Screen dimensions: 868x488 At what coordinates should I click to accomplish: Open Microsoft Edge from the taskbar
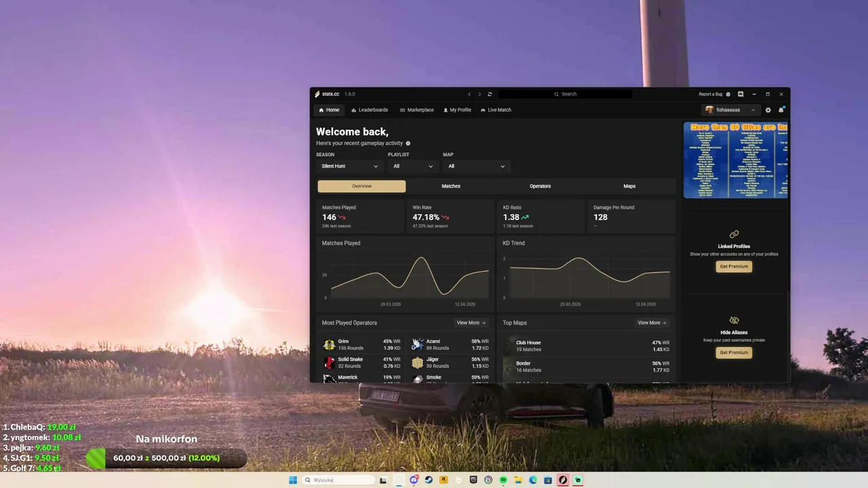[533, 480]
